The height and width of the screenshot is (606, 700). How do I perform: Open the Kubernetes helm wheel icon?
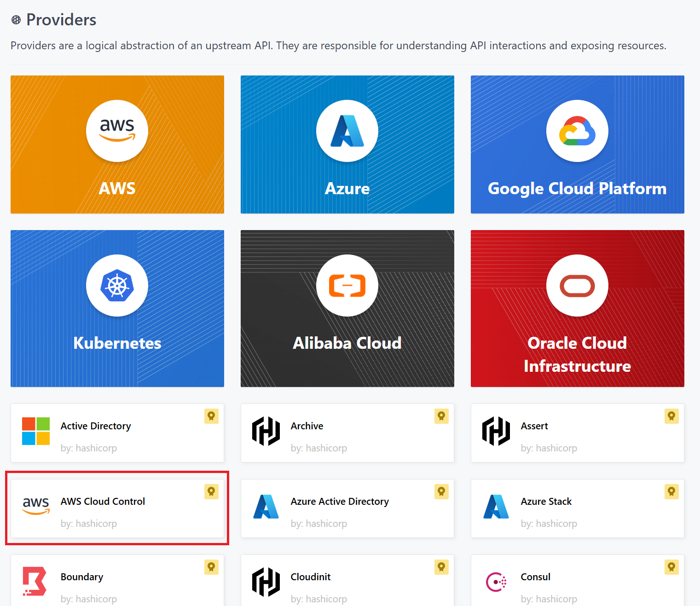117,285
